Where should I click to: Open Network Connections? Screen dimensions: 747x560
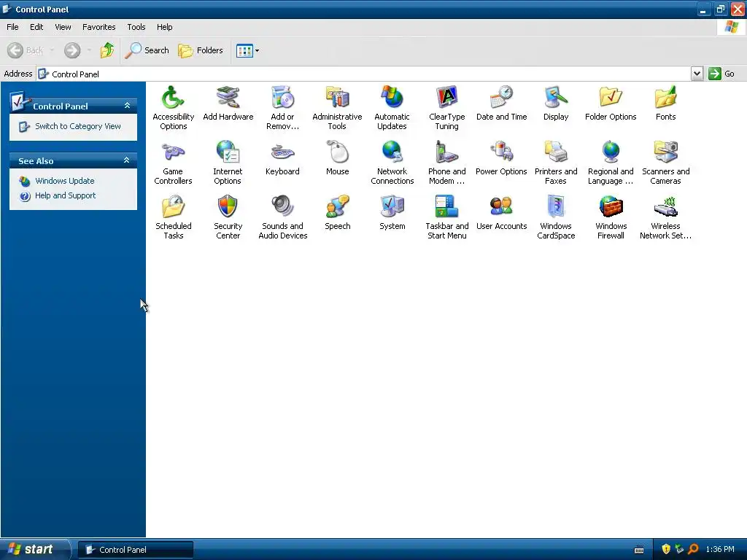pos(392,163)
